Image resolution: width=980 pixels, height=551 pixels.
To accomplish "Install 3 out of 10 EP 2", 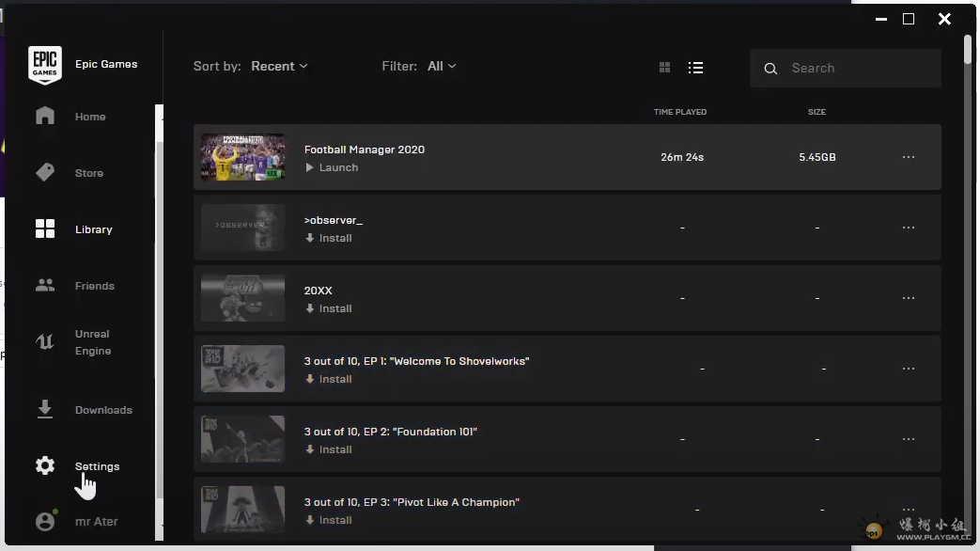I will [329, 449].
